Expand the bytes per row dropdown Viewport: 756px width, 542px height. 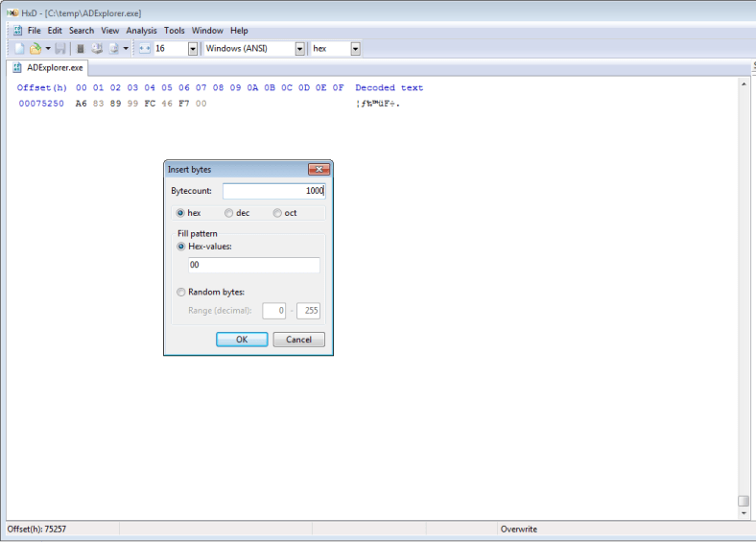click(192, 48)
